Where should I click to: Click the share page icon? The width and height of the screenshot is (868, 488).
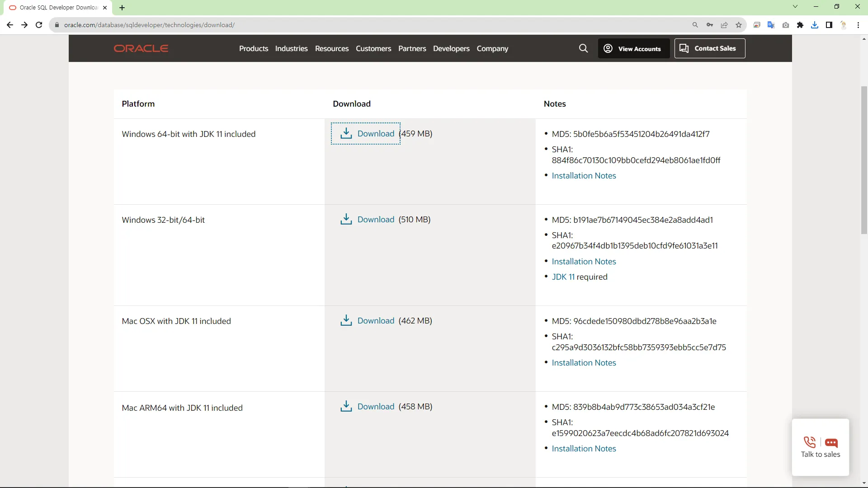pyautogui.click(x=724, y=25)
